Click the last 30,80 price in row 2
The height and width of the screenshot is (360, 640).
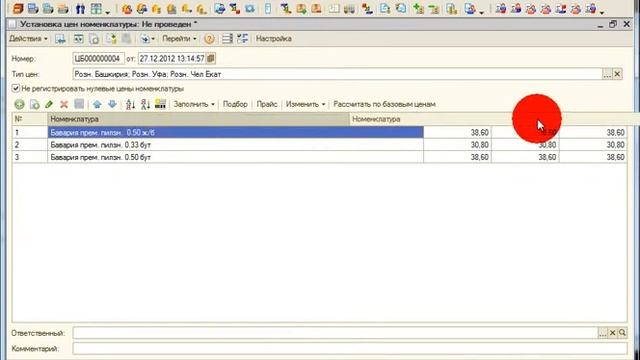(x=593, y=145)
